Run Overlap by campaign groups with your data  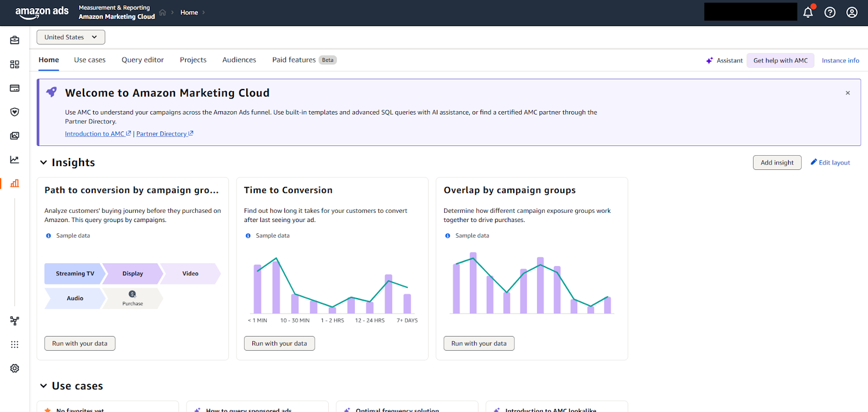pos(479,343)
